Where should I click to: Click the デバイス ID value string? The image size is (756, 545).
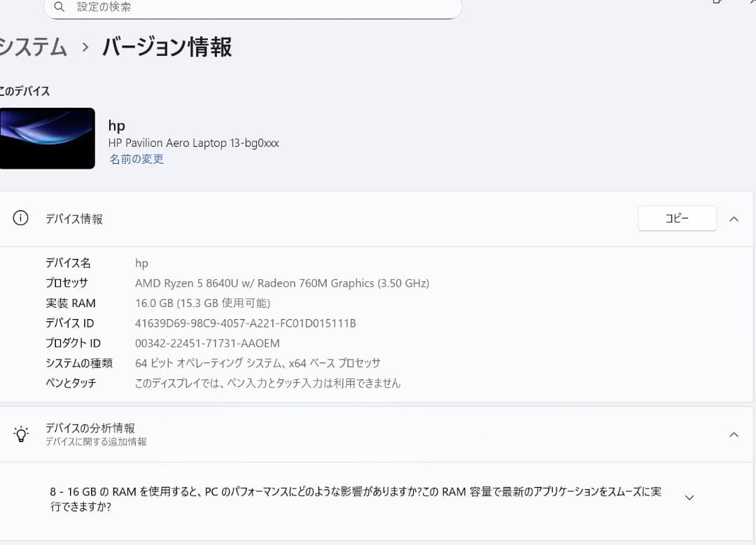pyautogui.click(x=245, y=323)
